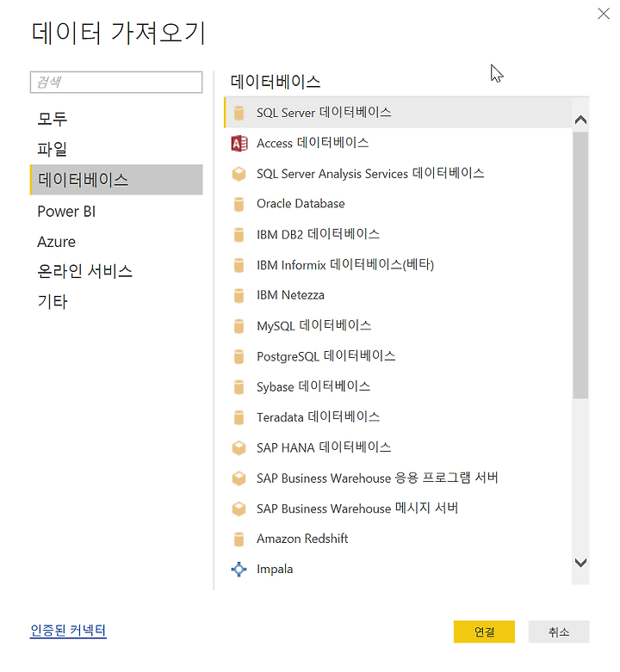Screen dimensions: 620x672
Task: Click the SAP Business Warehouse 응용 프로그램 서버 icon
Action: pyautogui.click(x=239, y=478)
